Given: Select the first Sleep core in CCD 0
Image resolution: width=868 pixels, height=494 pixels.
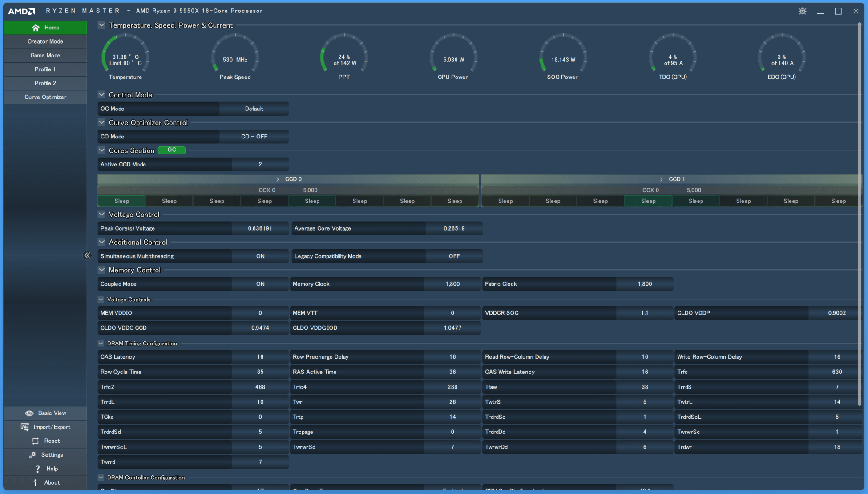Looking at the screenshot, I should [x=121, y=201].
